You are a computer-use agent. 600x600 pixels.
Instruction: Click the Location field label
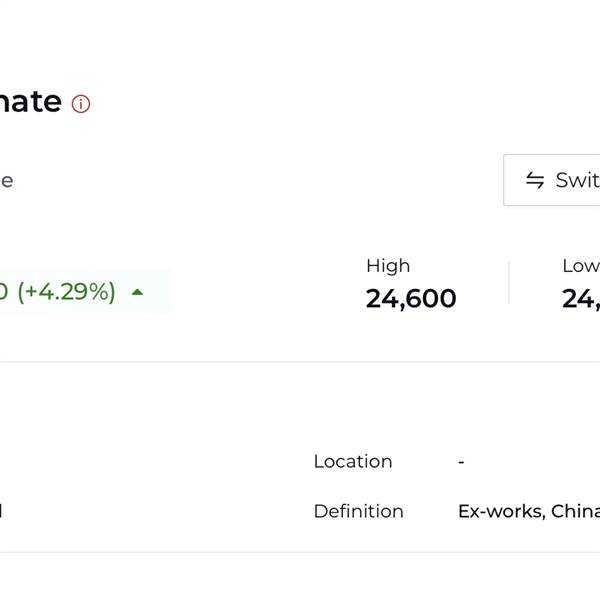click(x=353, y=461)
